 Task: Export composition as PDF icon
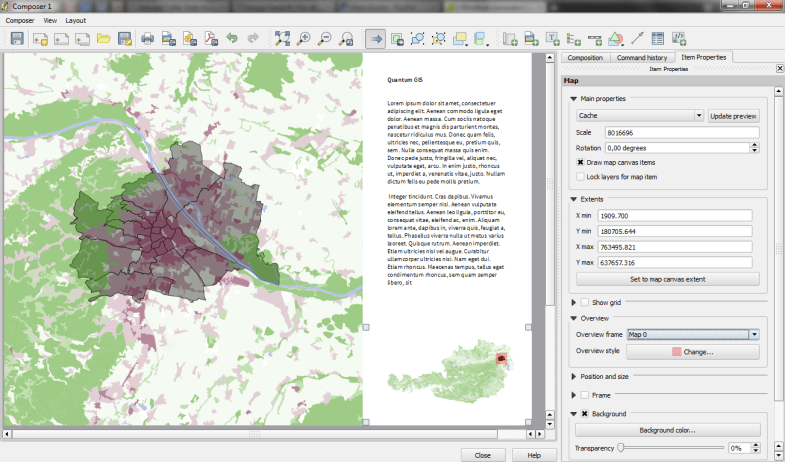[x=211, y=39]
